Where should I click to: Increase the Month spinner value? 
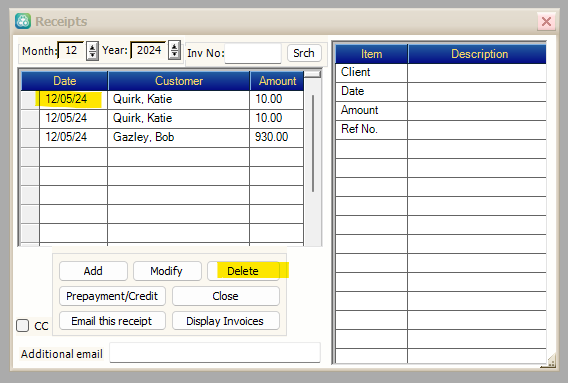click(92, 47)
